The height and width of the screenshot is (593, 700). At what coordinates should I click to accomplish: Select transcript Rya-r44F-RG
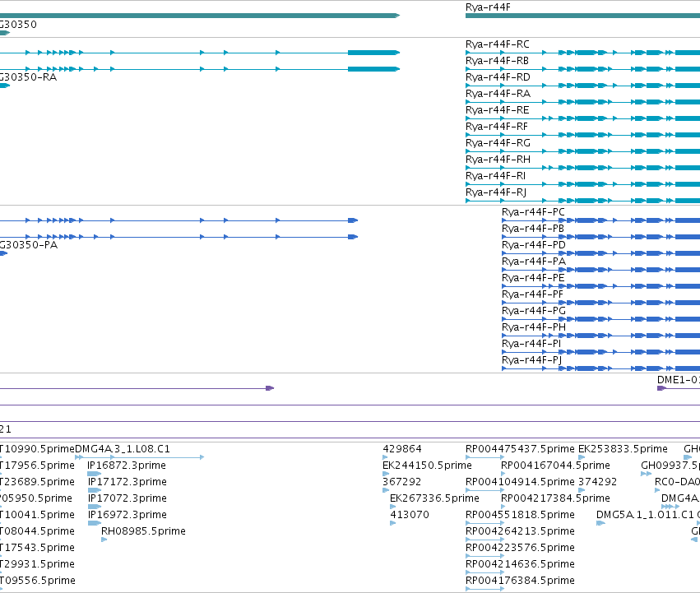click(498, 143)
